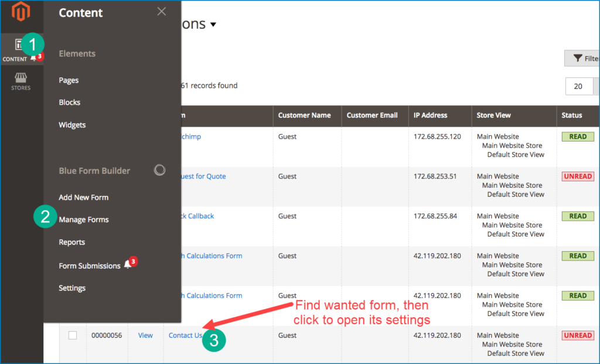Click View on the last grid row
This screenshot has height=364, width=600.
click(x=145, y=335)
